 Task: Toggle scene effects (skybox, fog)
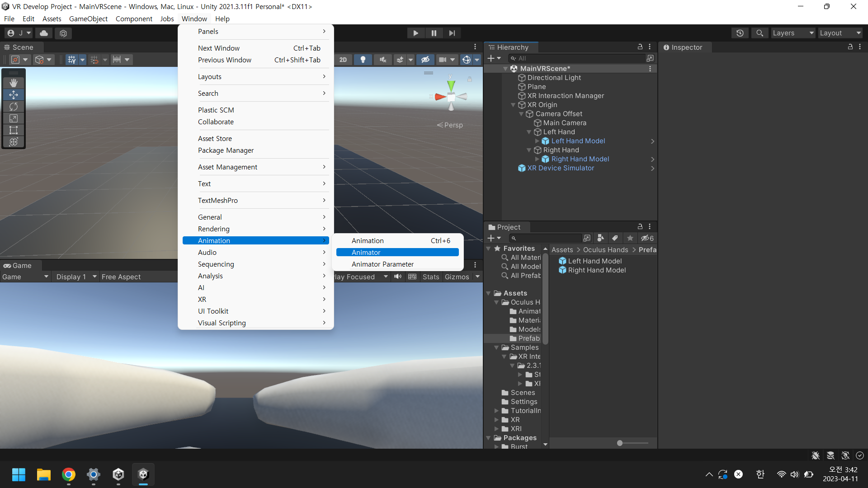[x=400, y=60]
